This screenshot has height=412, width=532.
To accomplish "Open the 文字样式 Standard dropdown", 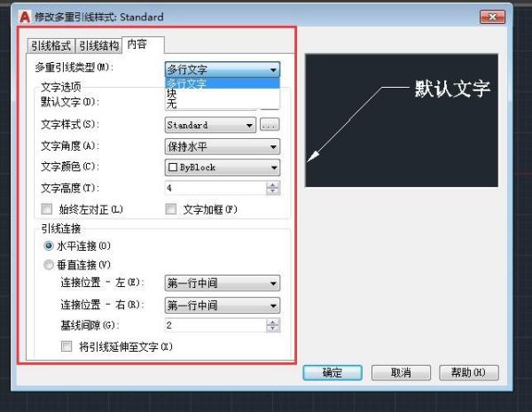I will (210, 125).
